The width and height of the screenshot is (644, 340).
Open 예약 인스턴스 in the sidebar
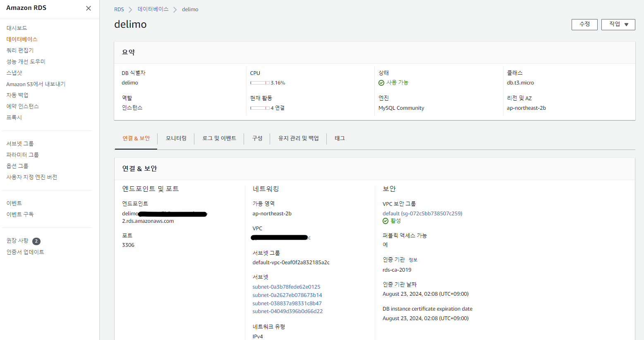pyautogui.click(x=22, y=106)
